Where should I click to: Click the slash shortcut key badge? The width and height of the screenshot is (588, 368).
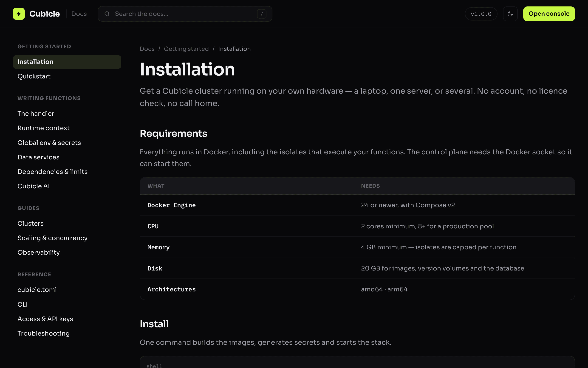261,14
